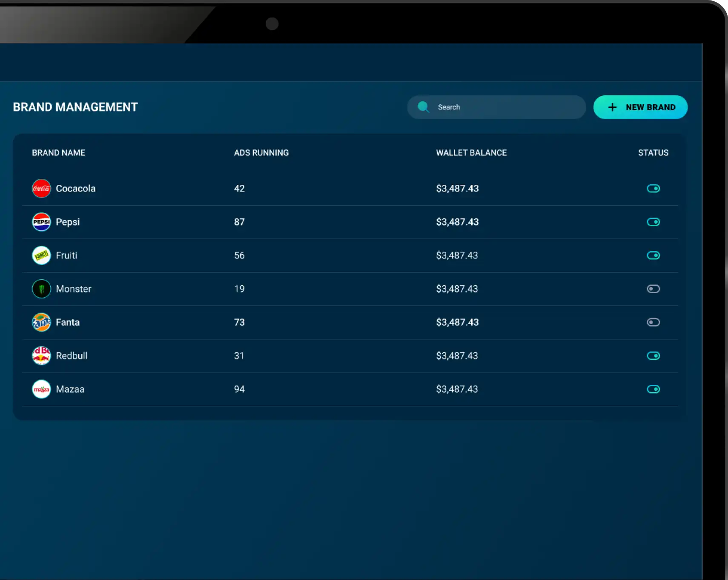Viewport: 728px width, 580px height.
Task: Activate the Fanta status switch
Action: pyautogui.click(x=653, y=322)
